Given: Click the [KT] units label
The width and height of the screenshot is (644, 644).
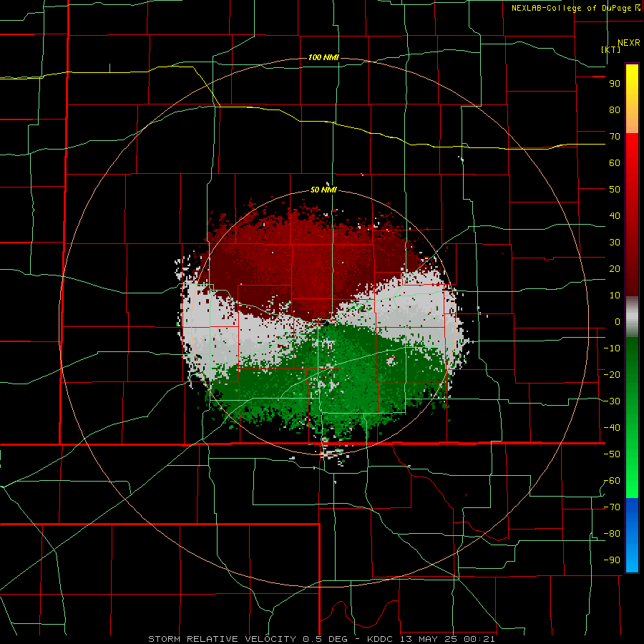Looking at the screenshot, I should tap(610, 49).
